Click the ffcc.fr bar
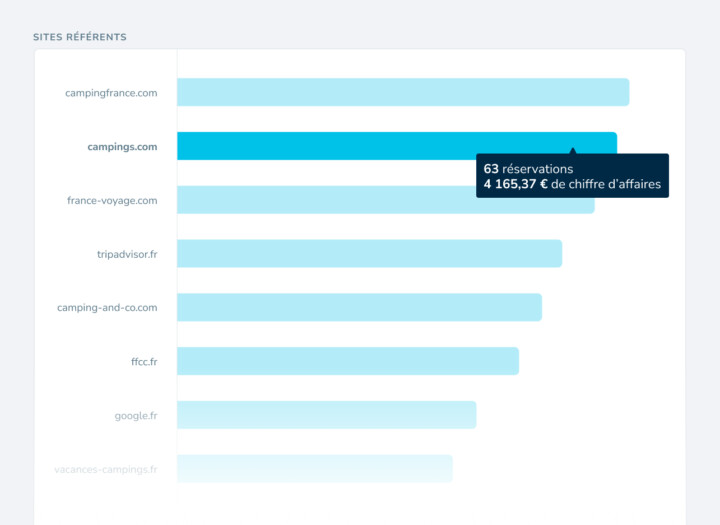The height and width of the screenshot is (525, 720). point(348,361)
